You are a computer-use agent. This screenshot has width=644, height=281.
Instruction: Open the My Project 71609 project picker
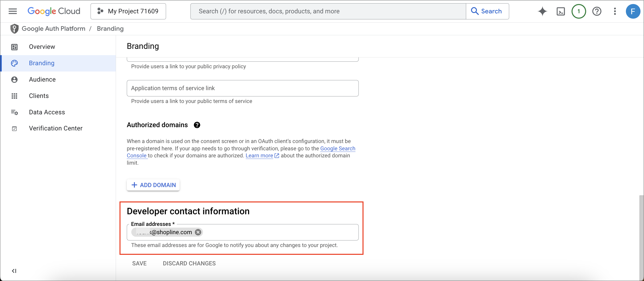[x=128, y=11]
